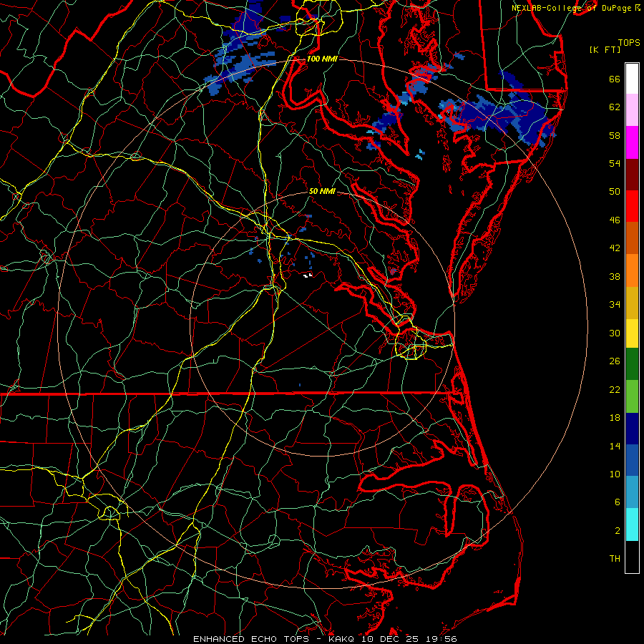The image size is (644, 644).
Task: Click the bright red 46-50 kft legend swatch
Action: pos(632,206)
